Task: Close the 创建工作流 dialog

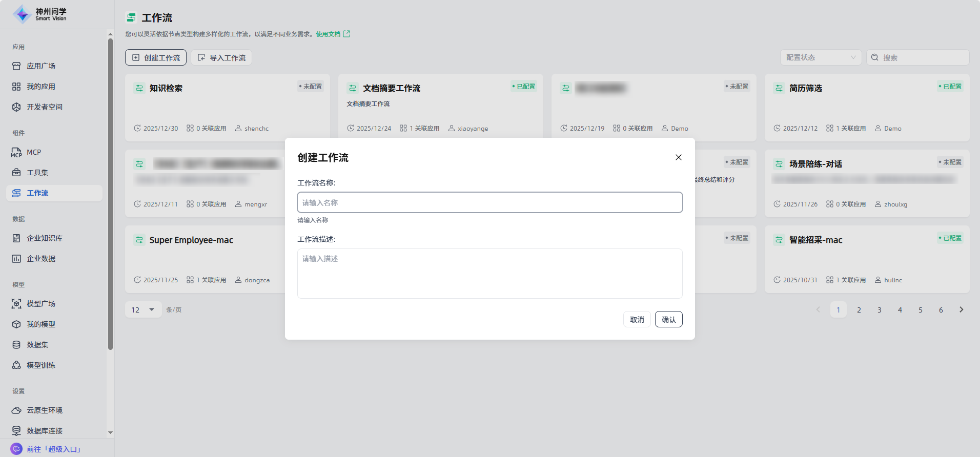Action: point(678,157)
